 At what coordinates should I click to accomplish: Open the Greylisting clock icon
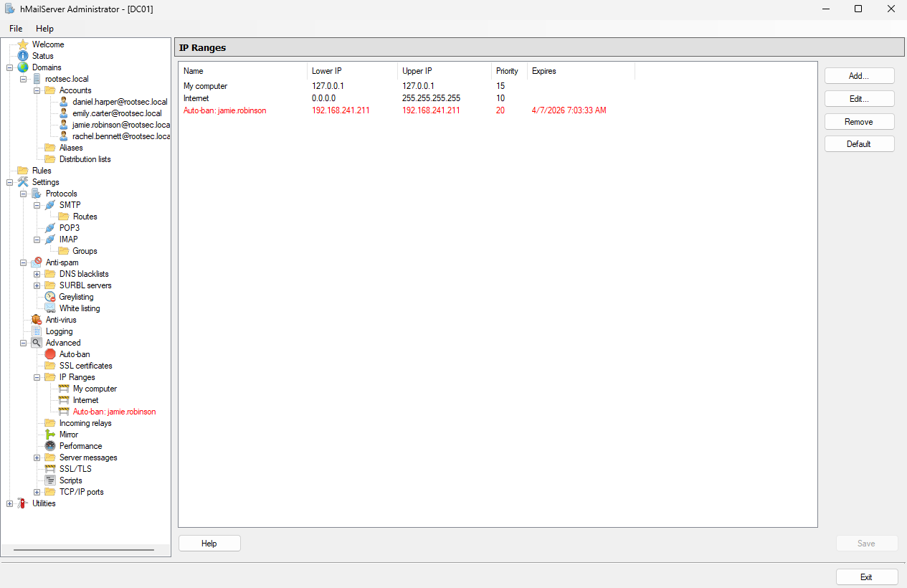tap(50, 297)
